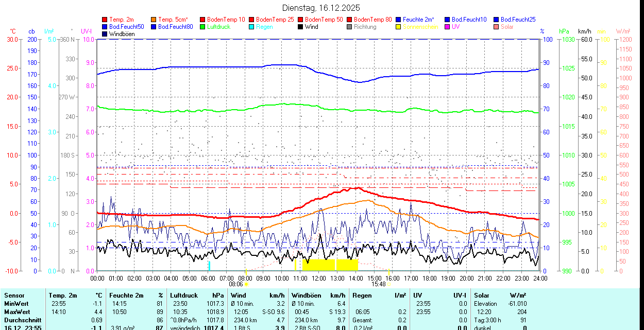
Task: Click the yellow Sonnenschein legend swatch
Action: pyautogui.click(x=399, y=27)
